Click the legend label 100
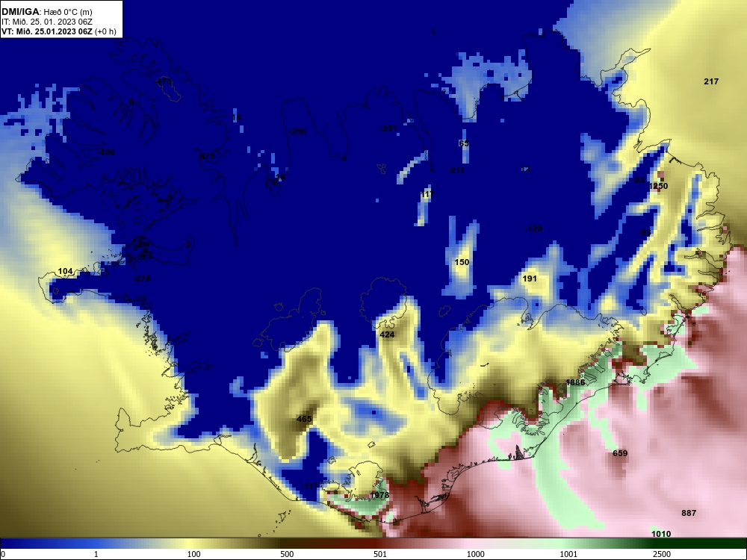747x560 pixels. click(193, 554)
